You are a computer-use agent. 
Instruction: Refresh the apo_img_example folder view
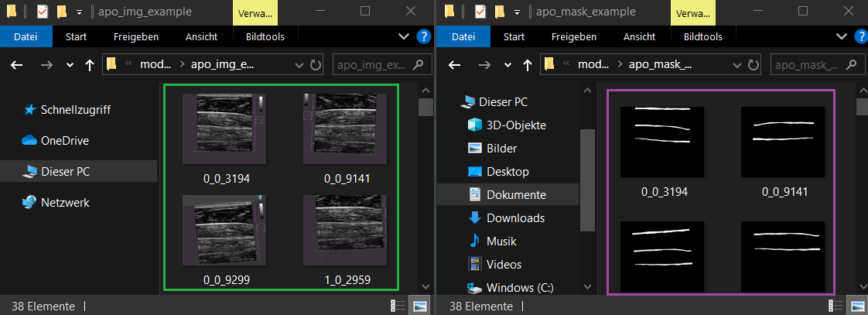tap(315, 65)
